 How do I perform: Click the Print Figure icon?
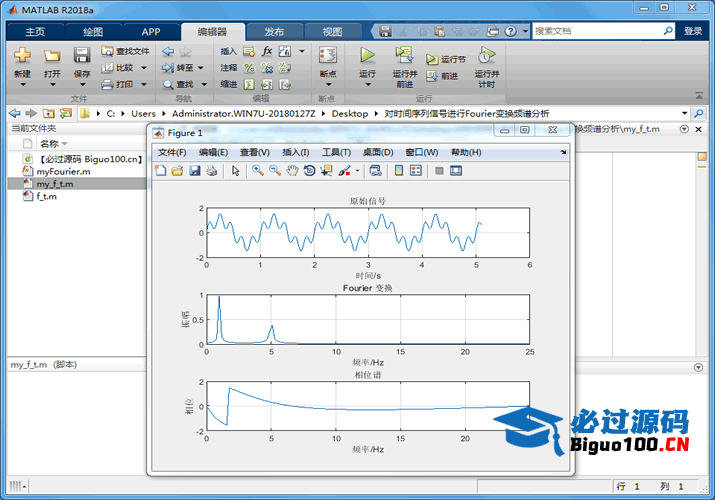pyautogui.click(x=212, y=170)
